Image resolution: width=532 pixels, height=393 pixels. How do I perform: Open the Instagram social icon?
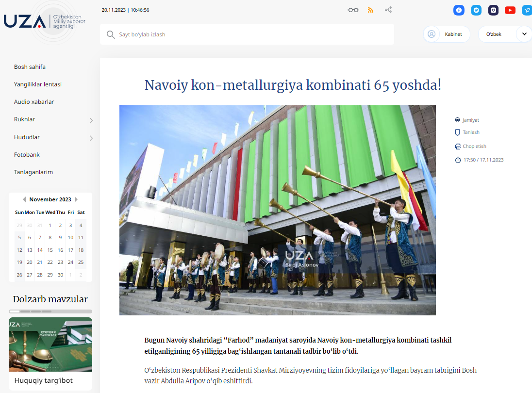(493, 10)
